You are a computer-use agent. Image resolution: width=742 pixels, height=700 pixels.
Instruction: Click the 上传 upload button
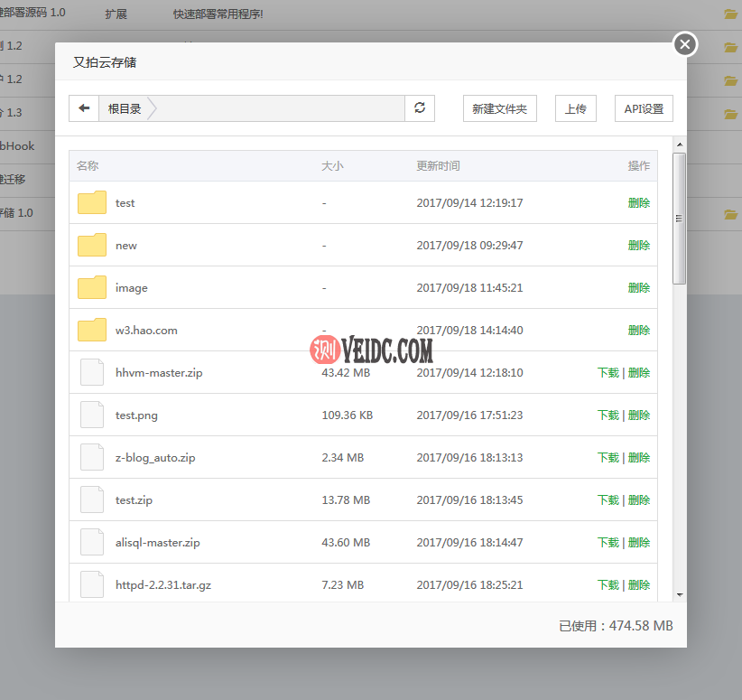pyautogui.click(x=575, y=109)
